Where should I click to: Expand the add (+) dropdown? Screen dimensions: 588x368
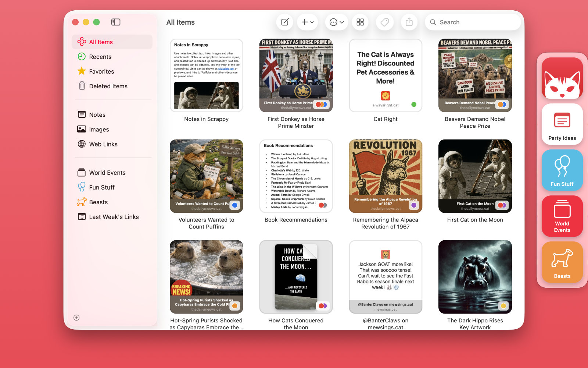point(307,22)
